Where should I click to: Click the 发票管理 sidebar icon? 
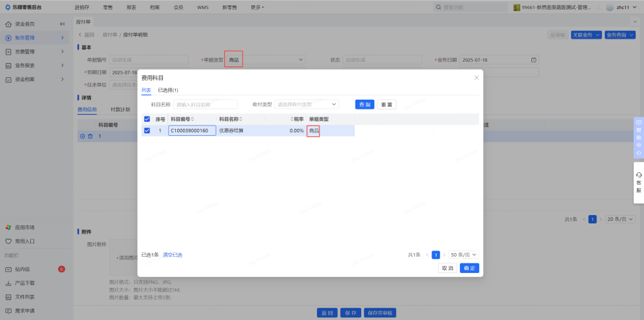(x=8, y=52)
